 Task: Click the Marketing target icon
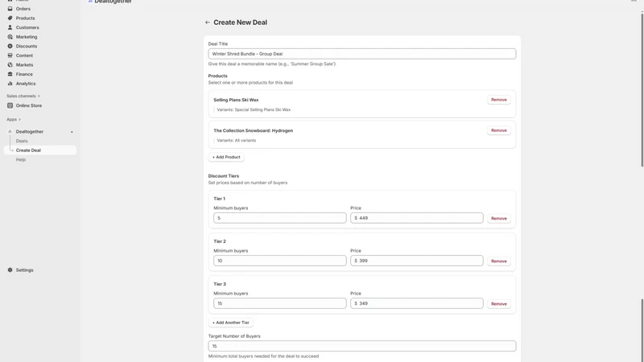[x=10, y=37]
